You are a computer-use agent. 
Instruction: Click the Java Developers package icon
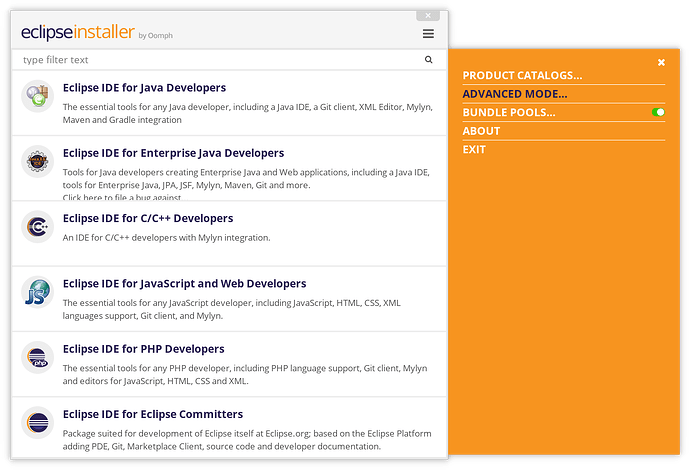pos(38,96)
